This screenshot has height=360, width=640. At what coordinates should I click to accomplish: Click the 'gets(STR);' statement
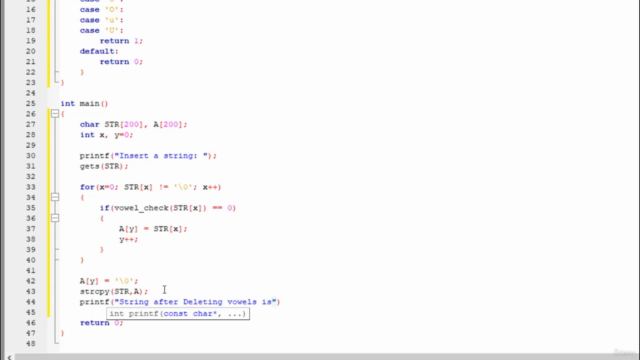(104, 167)
